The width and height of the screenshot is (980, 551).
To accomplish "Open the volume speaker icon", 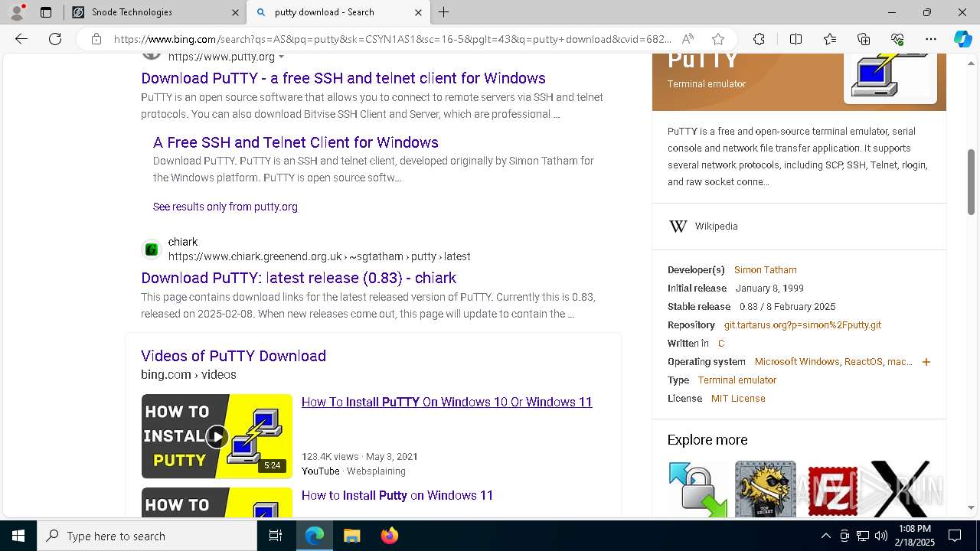I will 881,536.
